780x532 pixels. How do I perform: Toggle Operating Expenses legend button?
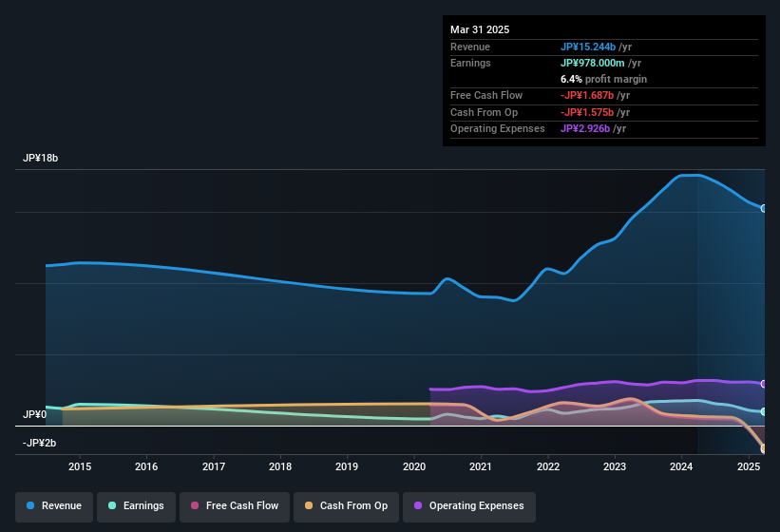469,506
